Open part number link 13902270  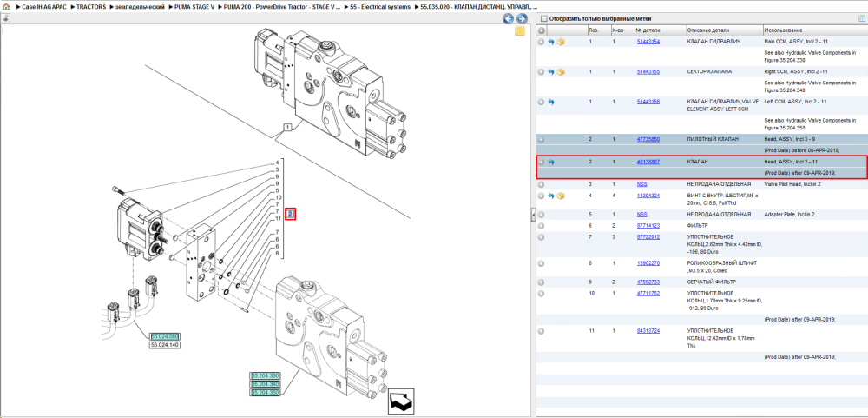coord(648,263)
